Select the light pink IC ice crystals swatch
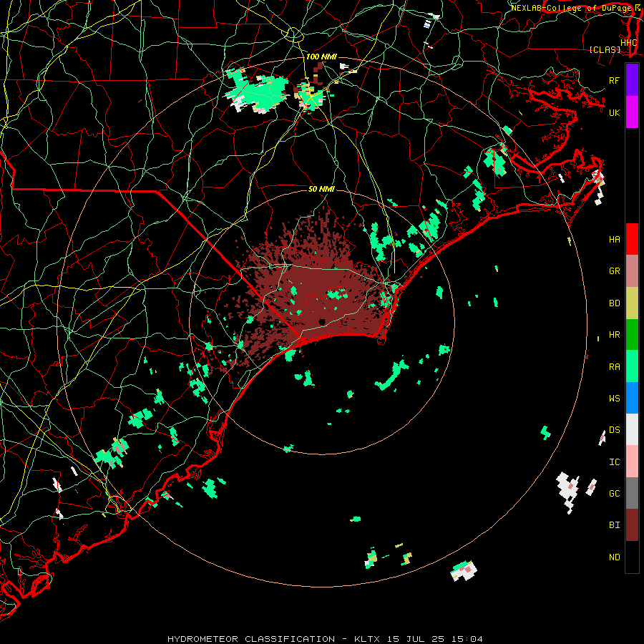644x644 pixels. (x=632, y=462)
